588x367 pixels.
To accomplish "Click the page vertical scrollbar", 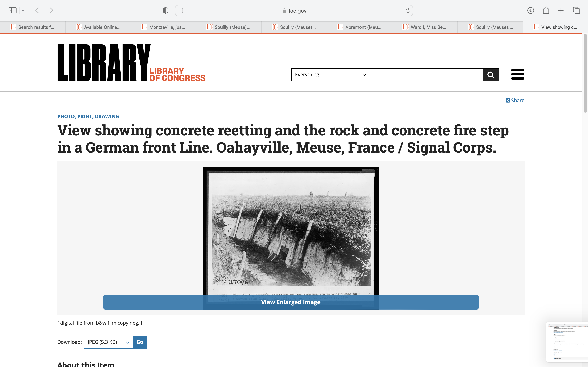I will (585, 73).
